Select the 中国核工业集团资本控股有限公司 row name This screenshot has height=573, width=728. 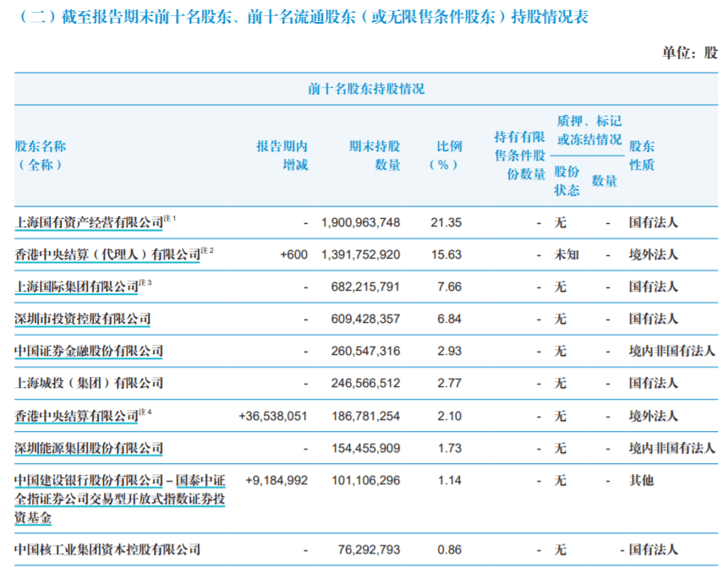107,549
